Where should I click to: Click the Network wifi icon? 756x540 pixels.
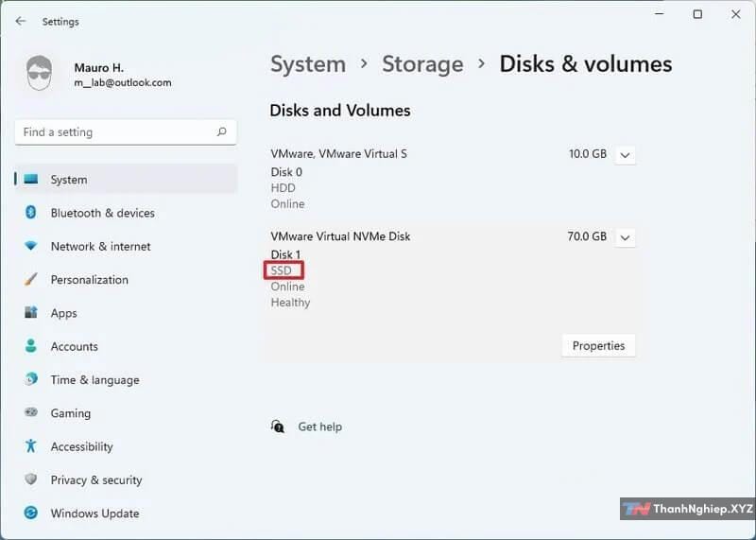click(31, 246)
